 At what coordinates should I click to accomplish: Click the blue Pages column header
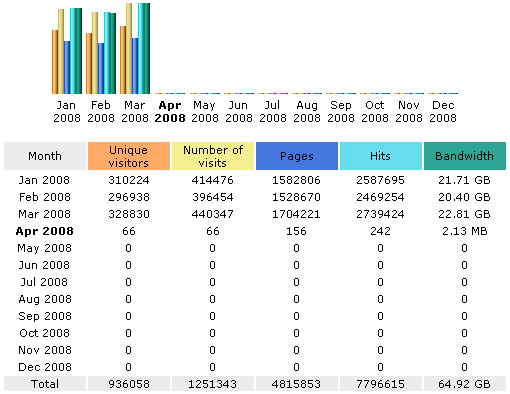[297, 156]
